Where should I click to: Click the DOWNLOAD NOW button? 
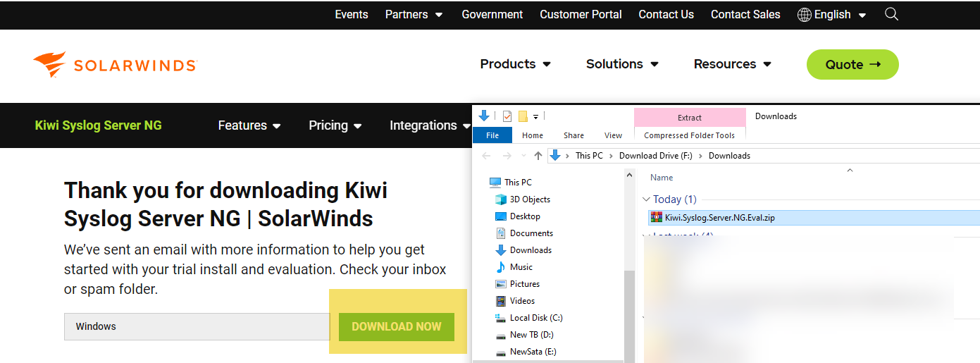tap(397, 327)
